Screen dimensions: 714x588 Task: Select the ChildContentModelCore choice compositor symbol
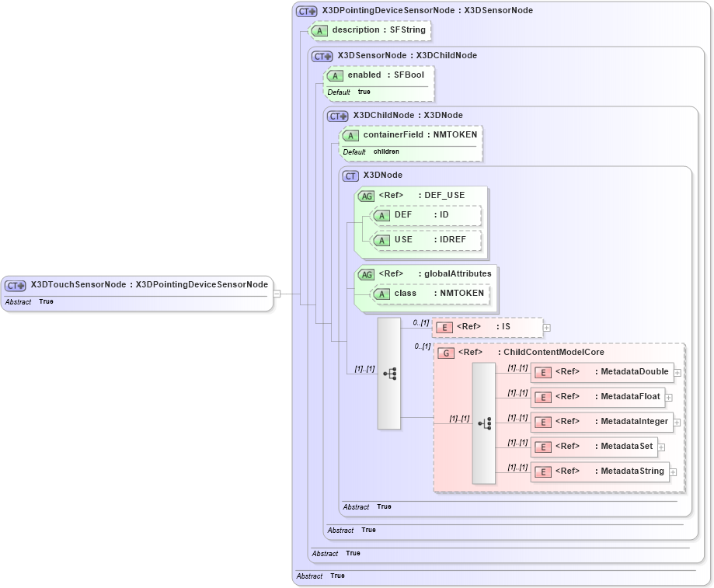coord(483,423)
